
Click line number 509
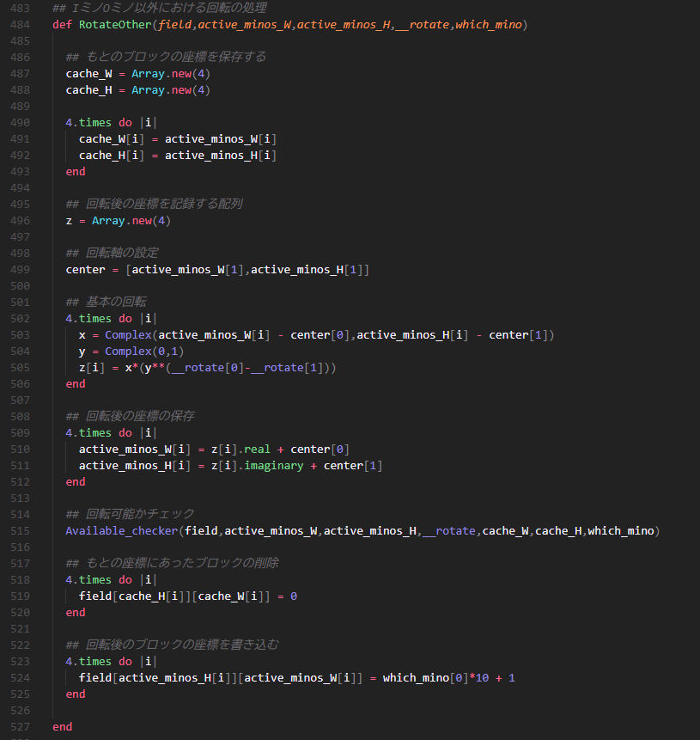click(x=20, y=433)
